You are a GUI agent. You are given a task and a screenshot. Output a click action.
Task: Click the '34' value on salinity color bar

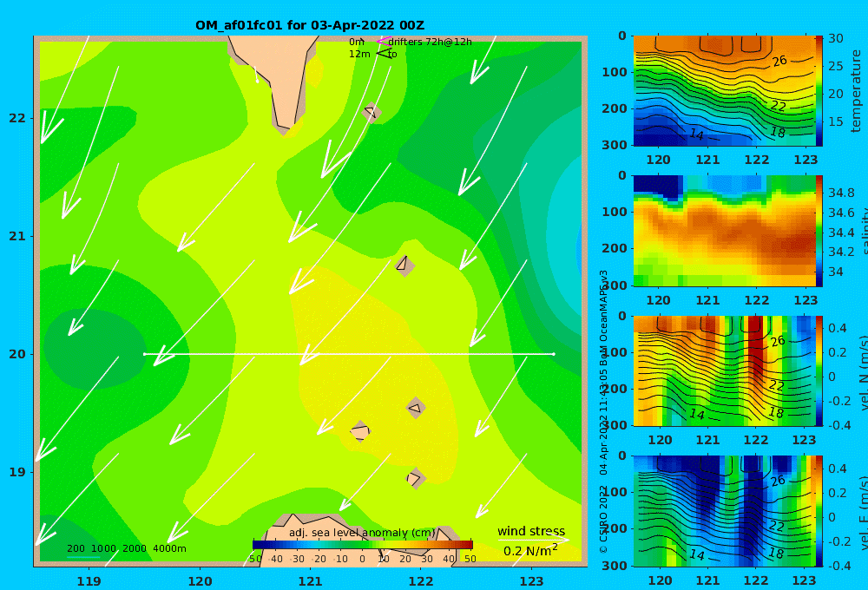coord(836,272)
